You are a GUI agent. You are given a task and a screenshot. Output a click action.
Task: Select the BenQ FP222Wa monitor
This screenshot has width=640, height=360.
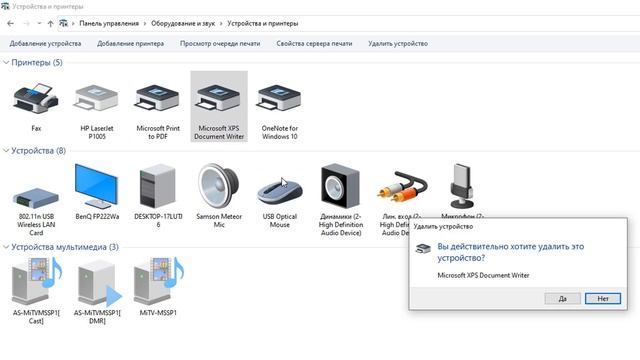click(97, 186)
